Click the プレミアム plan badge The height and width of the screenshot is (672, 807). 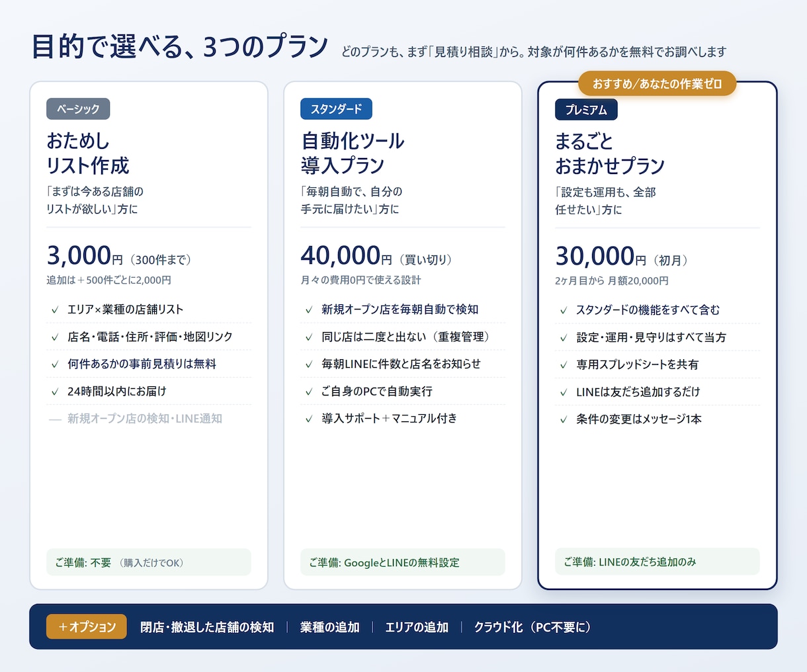coord(586,109)
